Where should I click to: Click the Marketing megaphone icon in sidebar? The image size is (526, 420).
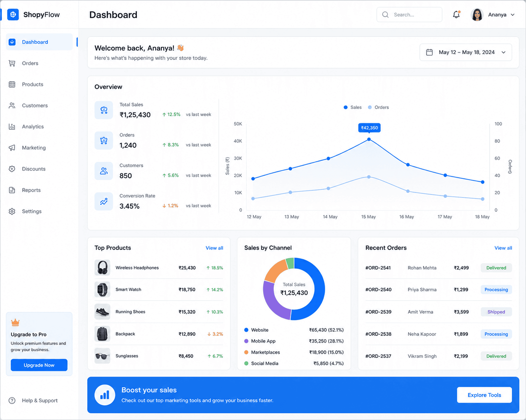(12, 148)
